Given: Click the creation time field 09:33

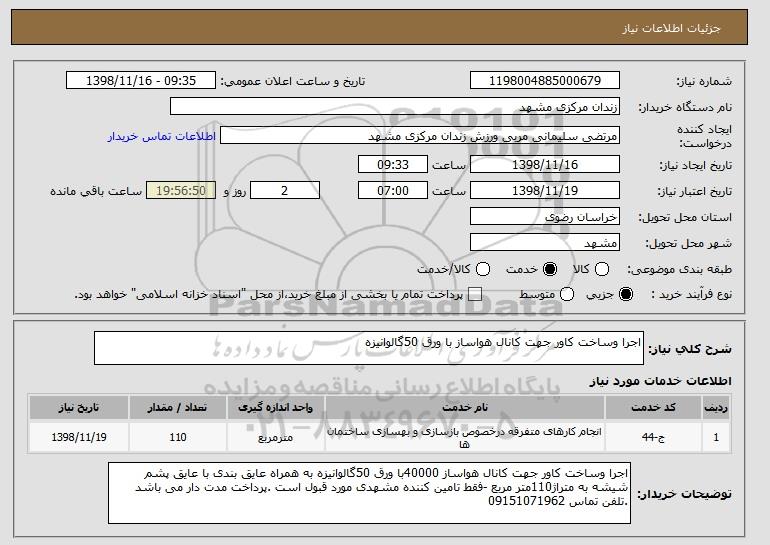Looking at the screenshot, I should [x=393, y=164].
